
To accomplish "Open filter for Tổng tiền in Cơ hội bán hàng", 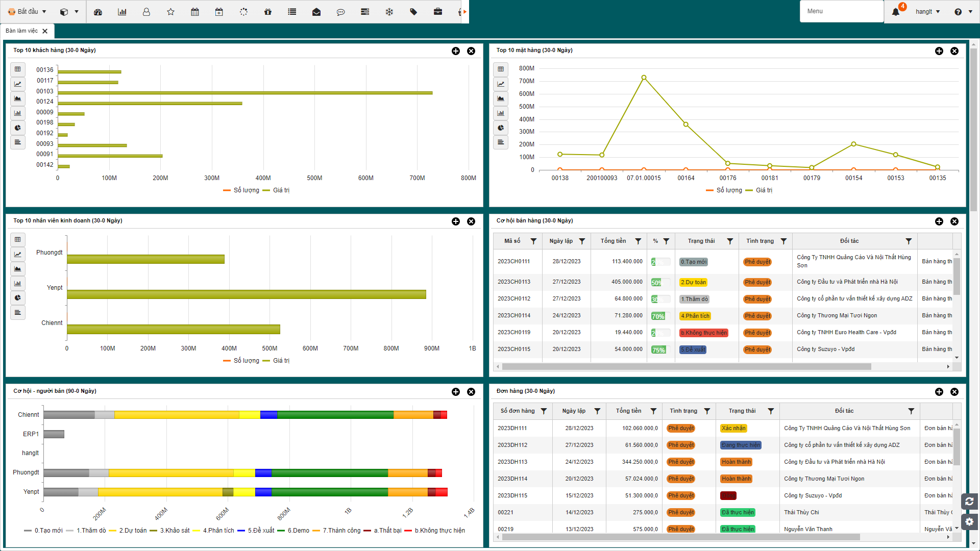I will 638,241.
